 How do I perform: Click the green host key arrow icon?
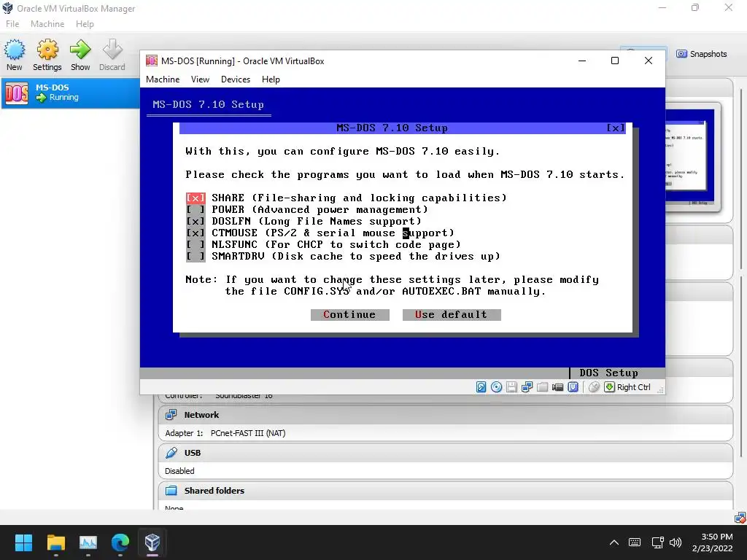pyautogui.click(x=609, y=387)
